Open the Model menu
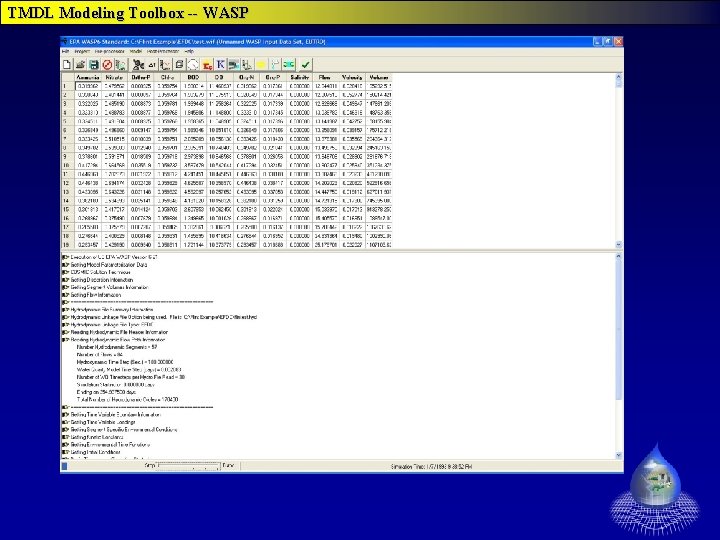Viewport: 720px width, 540px height. coord(136,51)
